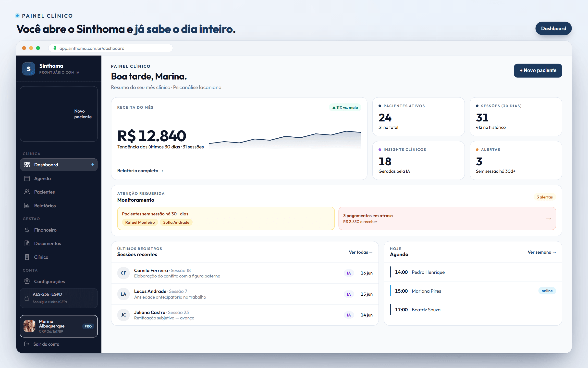
Task: Click the green padlock in the address bar
Action: 55,48
